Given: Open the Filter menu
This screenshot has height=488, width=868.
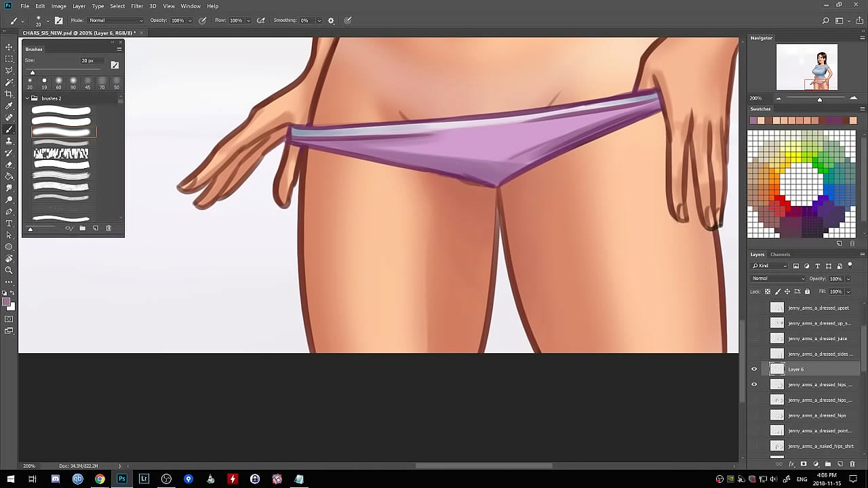Looking at the screenshot, I should pos(137,6).
